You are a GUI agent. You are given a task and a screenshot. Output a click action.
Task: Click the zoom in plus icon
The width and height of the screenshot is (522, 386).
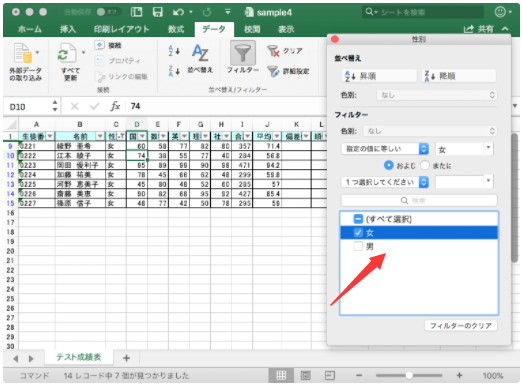[459, 376]
